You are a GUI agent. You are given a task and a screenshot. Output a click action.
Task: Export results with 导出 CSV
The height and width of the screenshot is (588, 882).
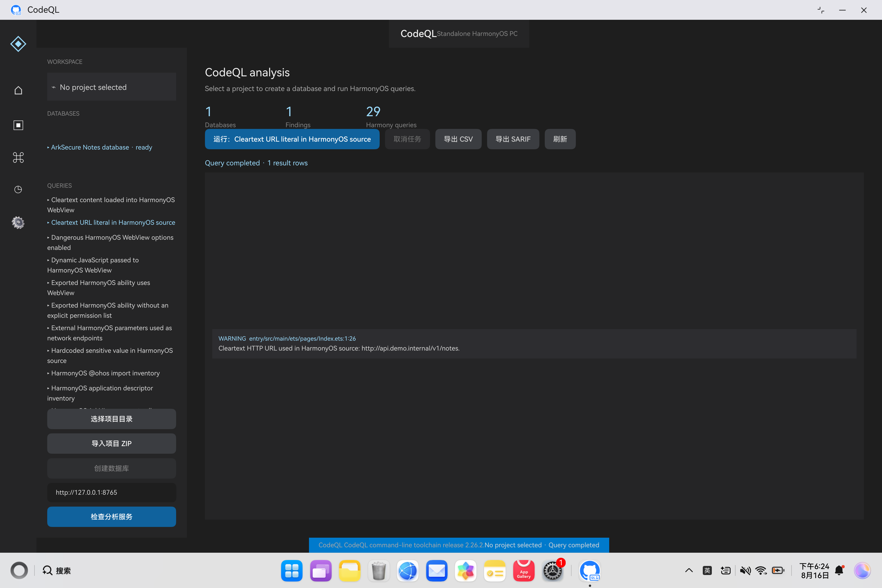(458, 139)
